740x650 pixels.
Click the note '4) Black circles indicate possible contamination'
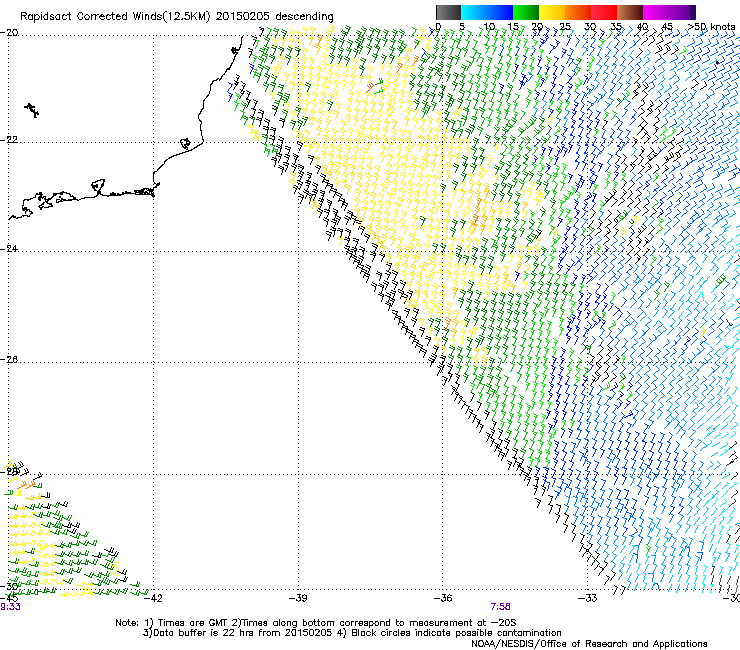tap(450, 633)
